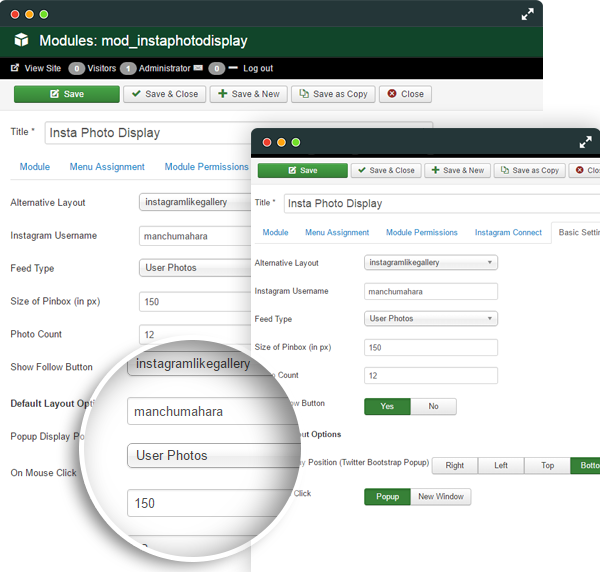Click the Log out link
Screen dimensions: 600x572
(x=258, y=68)
